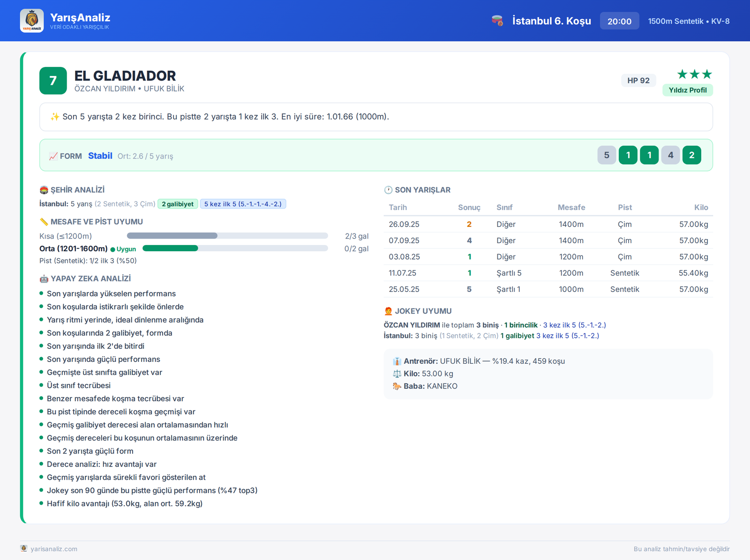Click the jockey icon beside JOKEY UYUMU
This screenshot has width=750, height=560.
tap(388, 311)
